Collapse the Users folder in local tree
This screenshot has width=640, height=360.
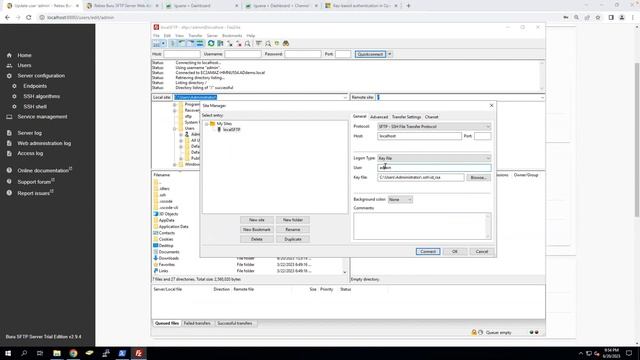[x=174, y=129]
